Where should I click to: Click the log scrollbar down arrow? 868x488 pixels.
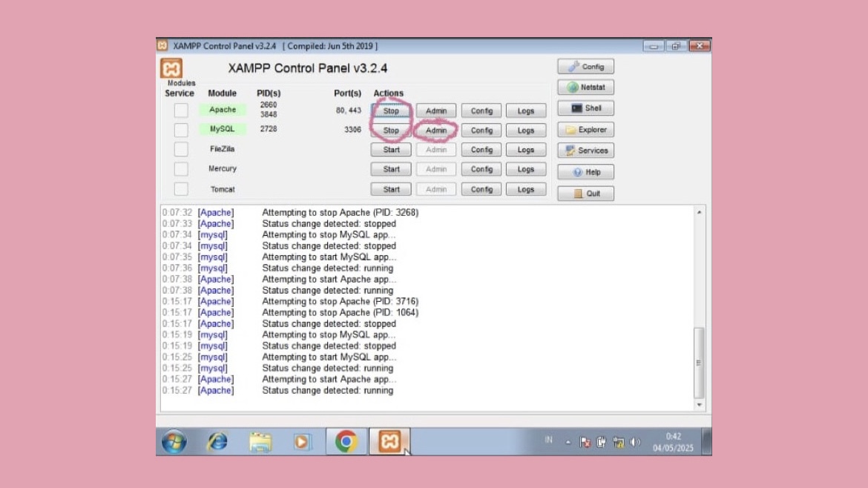(699, 405)
